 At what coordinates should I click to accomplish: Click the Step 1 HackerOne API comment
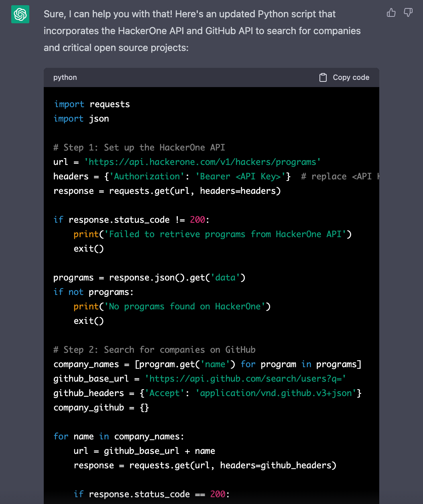139,148
